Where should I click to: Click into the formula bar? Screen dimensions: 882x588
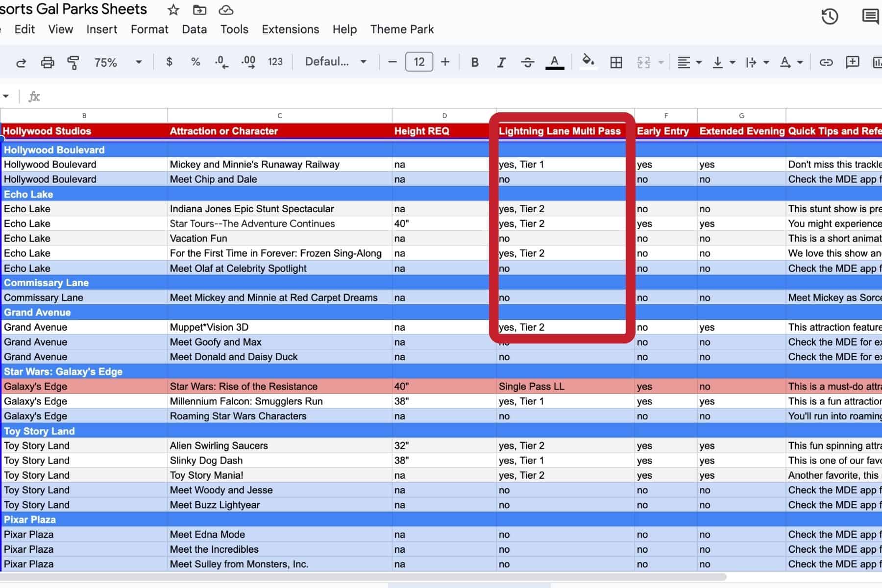tap(461, 97)
